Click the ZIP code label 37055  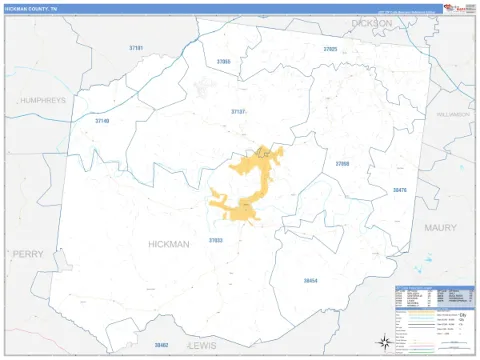[x=223, y=62]
